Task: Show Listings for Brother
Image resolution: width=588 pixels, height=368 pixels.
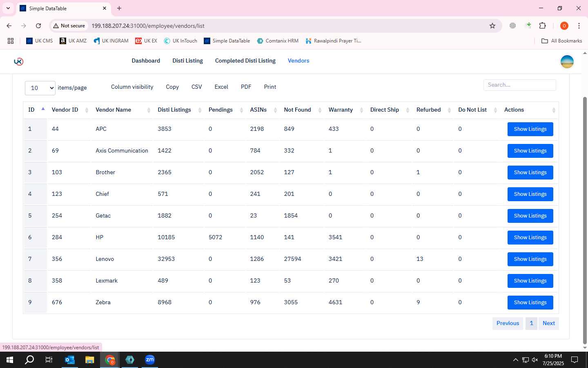Action: (x=530, y=173)
